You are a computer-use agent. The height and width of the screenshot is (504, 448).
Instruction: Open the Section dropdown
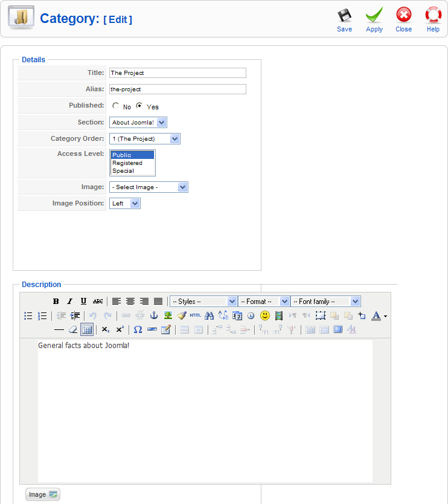point(138,123)
